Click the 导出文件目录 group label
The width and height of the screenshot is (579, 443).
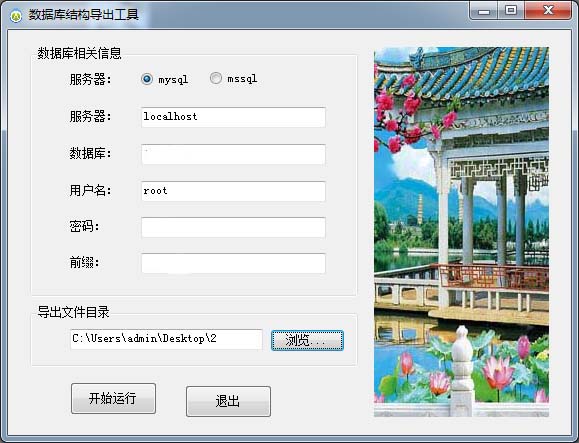click(73, 312)
